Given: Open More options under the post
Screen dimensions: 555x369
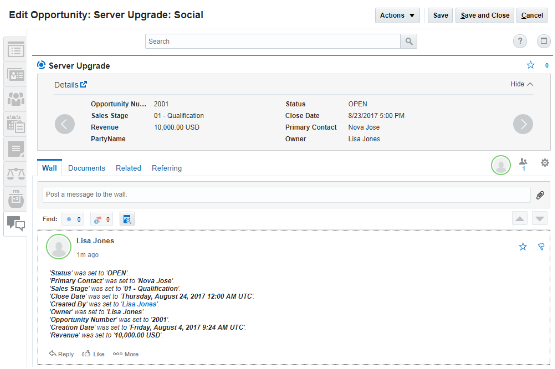Looking at the screenshot, I should [x=126, y=354].
